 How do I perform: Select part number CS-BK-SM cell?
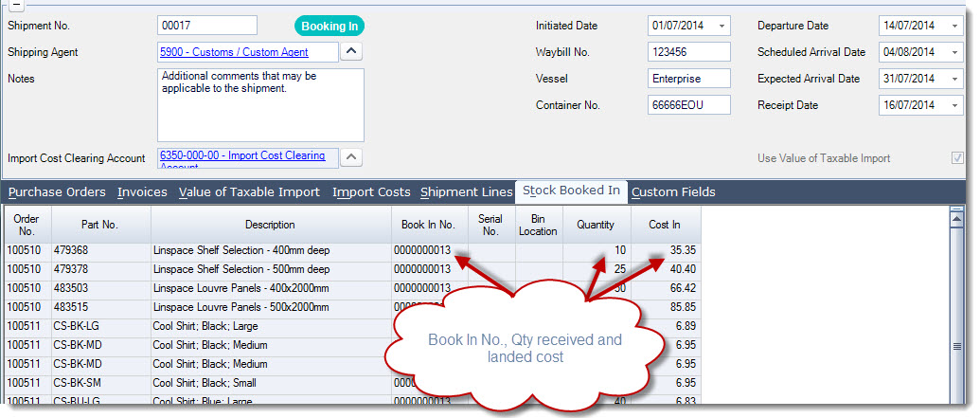tap(100, 383)
